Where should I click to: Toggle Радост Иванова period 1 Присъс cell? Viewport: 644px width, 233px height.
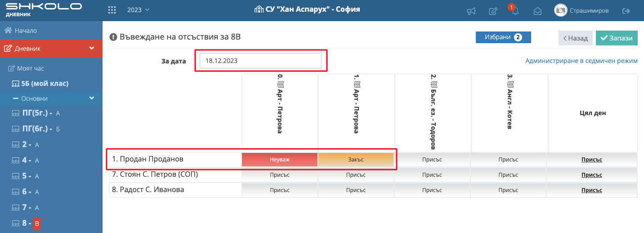[356, 190]
